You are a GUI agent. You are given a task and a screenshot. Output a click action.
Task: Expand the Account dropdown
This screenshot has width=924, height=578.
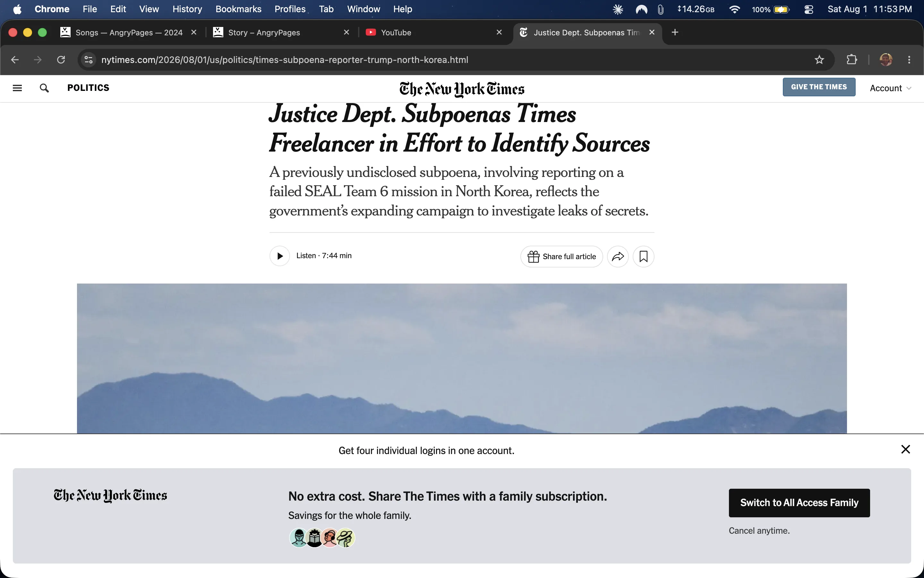[890, 88]
